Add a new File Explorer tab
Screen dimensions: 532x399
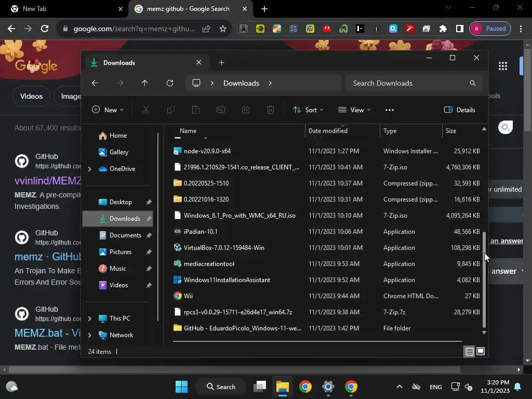[221, 63]
